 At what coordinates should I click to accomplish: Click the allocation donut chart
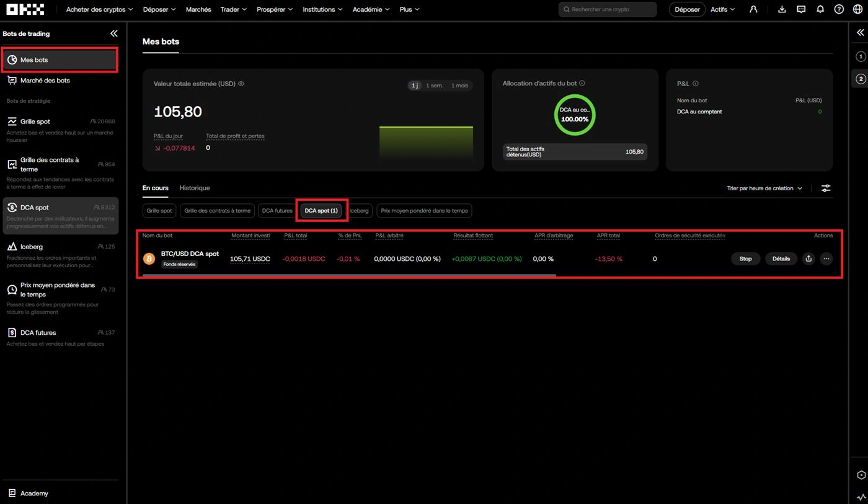tap(574, 114)
